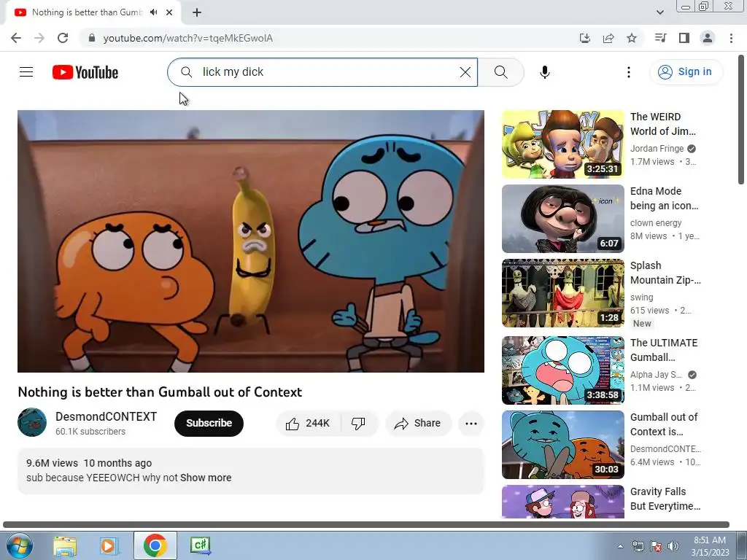Dislike the video with thumbs down
The image size is (747, 560).
coord(359,424)
